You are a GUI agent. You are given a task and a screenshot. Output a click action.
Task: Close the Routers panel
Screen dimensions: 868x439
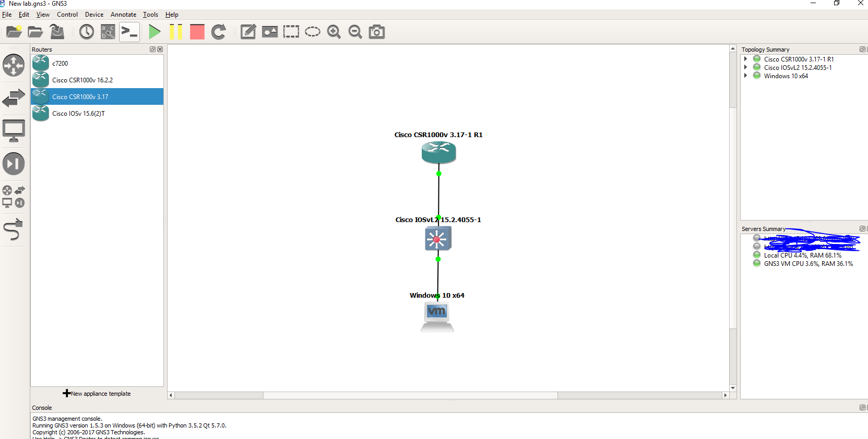(x=160, y=50)
